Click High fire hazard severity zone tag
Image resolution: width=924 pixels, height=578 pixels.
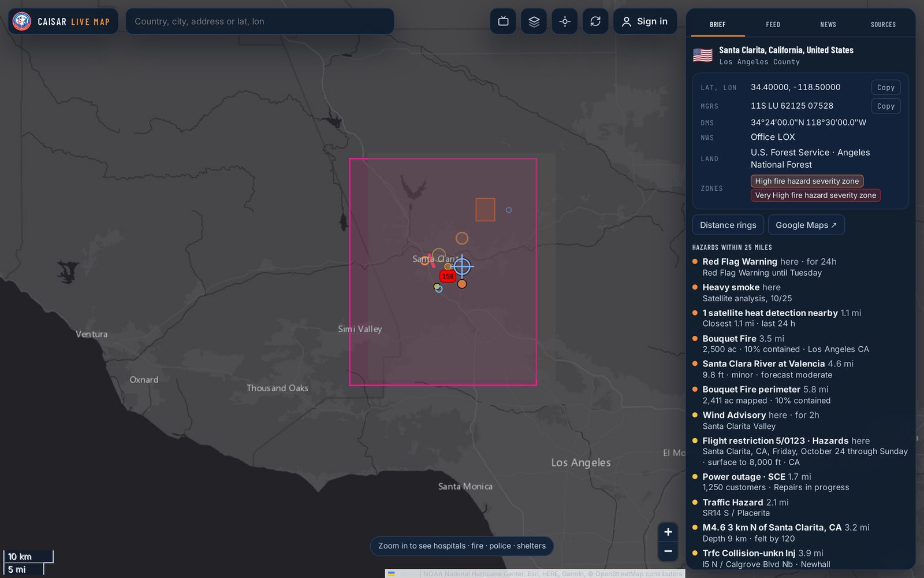[807, 181]
